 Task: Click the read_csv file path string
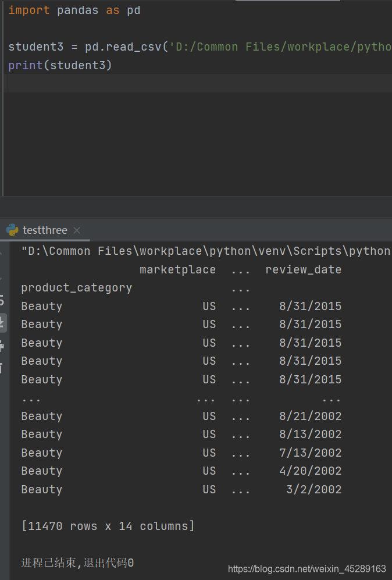point(280,47)
